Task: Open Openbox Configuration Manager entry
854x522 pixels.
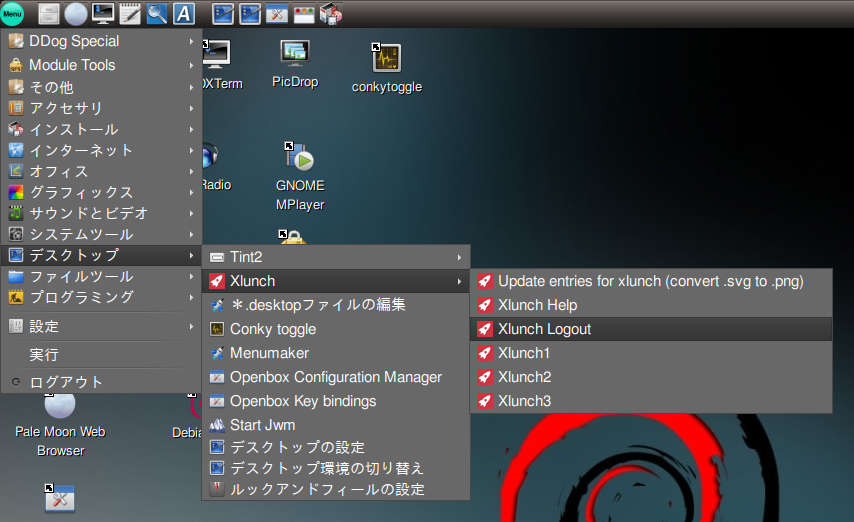Action: (x=336, y=377)
